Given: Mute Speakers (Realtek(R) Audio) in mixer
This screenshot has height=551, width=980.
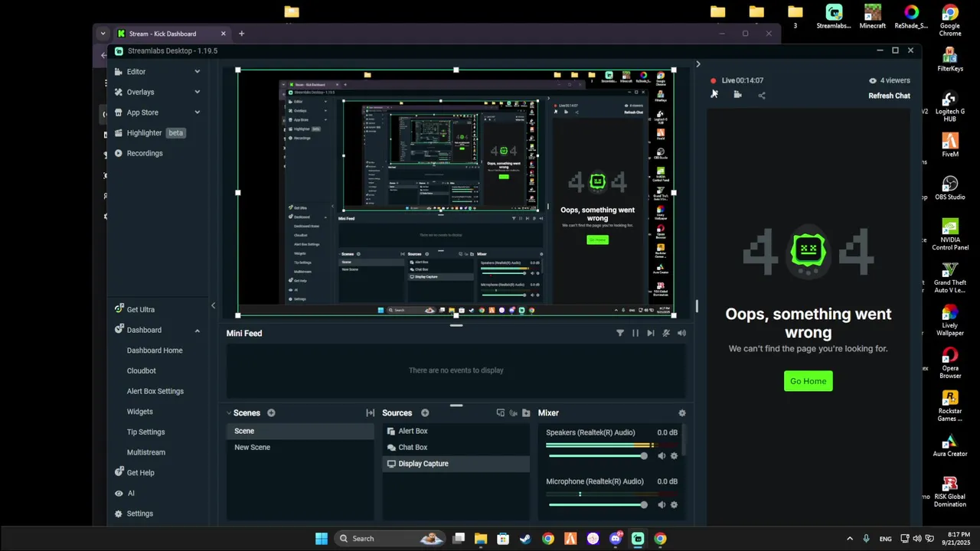Looking at the screenshot, I should tap(661, 456).
